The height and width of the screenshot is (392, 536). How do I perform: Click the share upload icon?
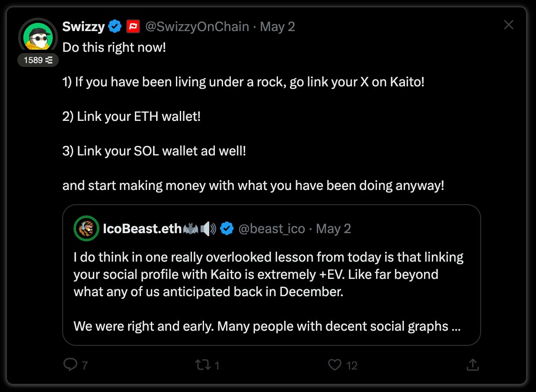473,365
